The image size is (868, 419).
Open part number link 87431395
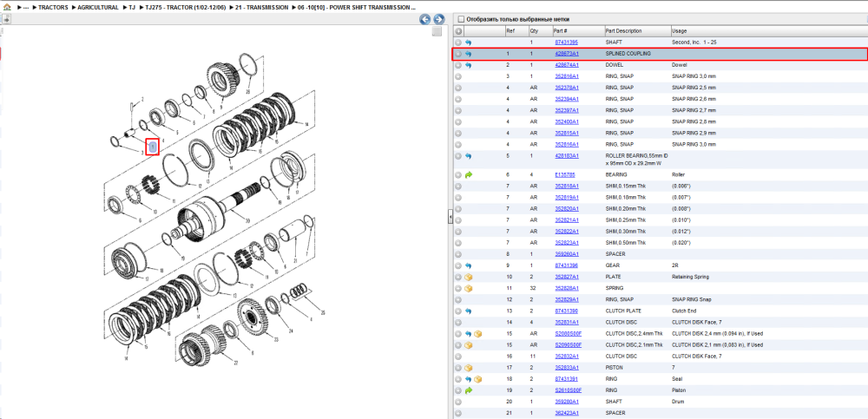click(x=566, y=42)
